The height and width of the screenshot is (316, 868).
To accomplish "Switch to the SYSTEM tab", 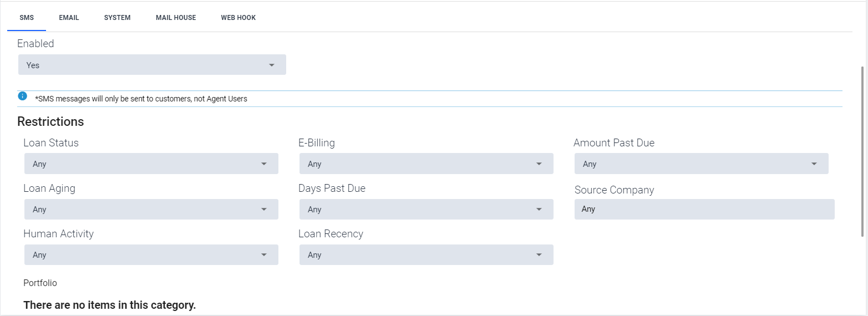I will (118, 18).
